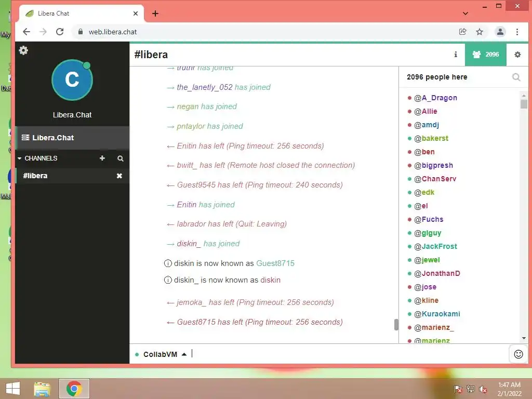Collapse the CHANNELS section arrow

[19, 158]
